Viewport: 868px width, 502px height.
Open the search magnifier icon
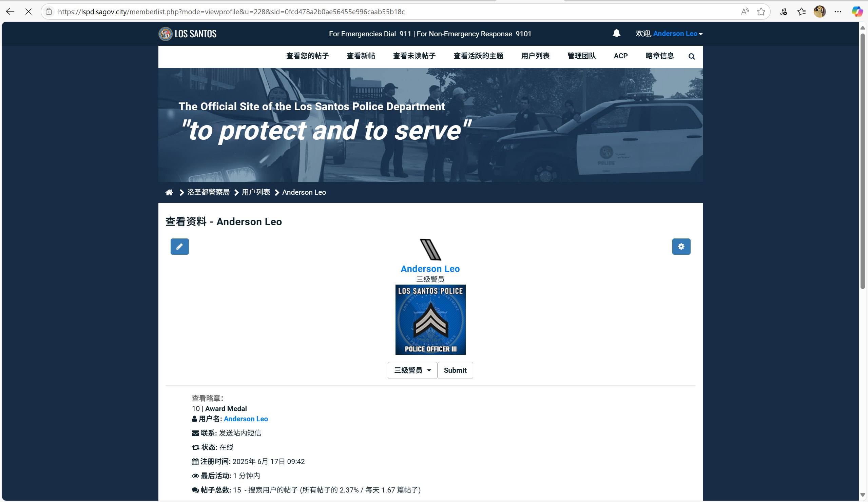[x=691, y=57]
